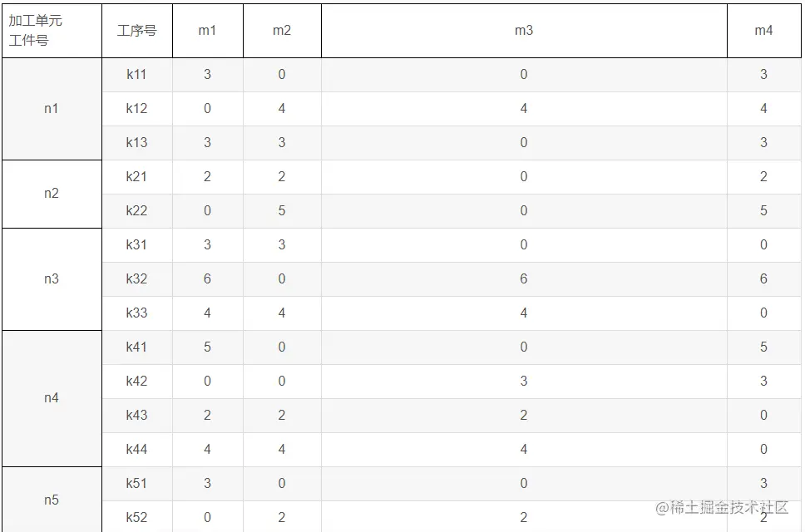Select the n1 workpiece cell
Viewport: 805px width, 532px height.
point(52,109)
